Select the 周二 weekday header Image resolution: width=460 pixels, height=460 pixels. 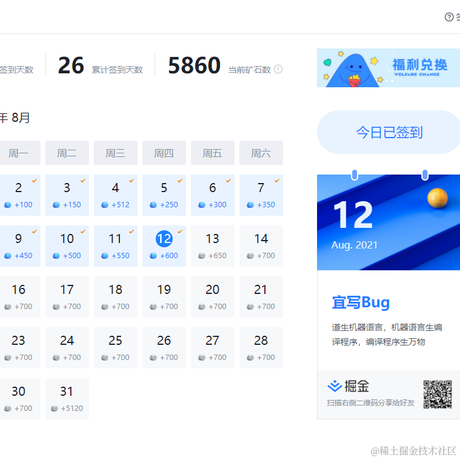click(x=67, y=153)
